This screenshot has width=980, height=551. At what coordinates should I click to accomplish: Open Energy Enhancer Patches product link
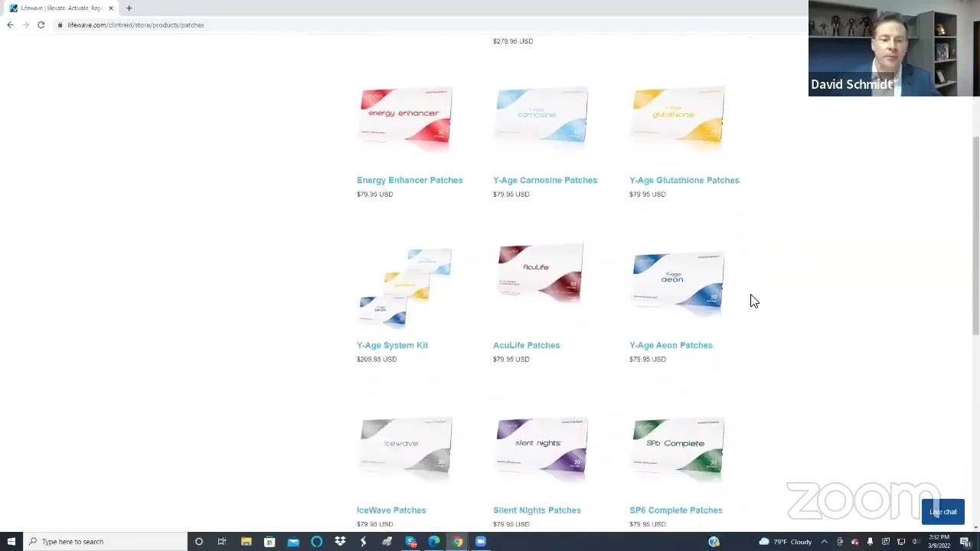pos(410,180)
